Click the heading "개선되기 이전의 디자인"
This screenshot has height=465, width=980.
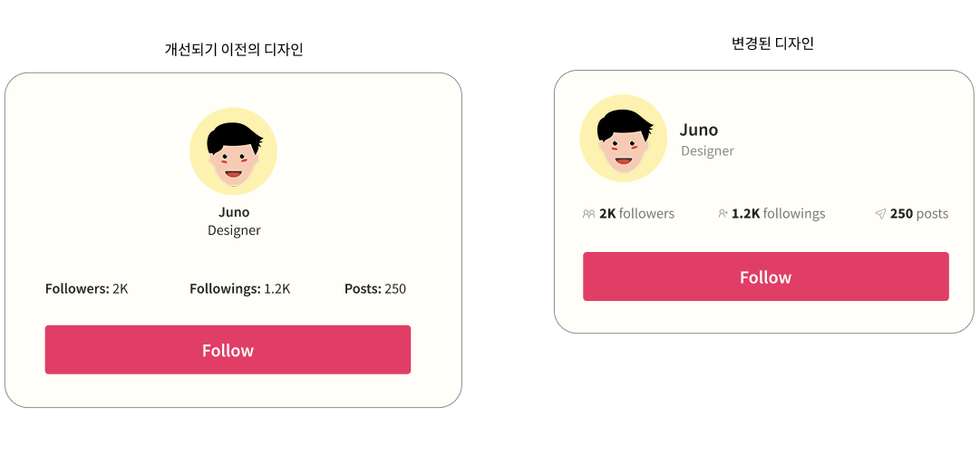coord(234,50)
